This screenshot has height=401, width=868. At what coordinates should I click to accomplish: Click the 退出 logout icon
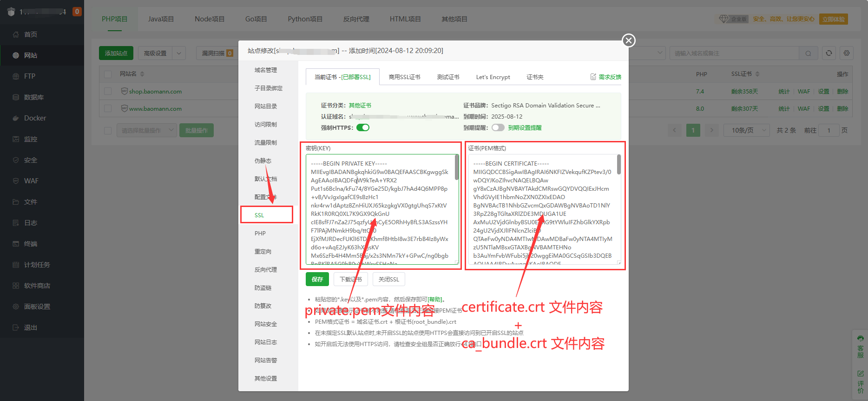point(16,327)
